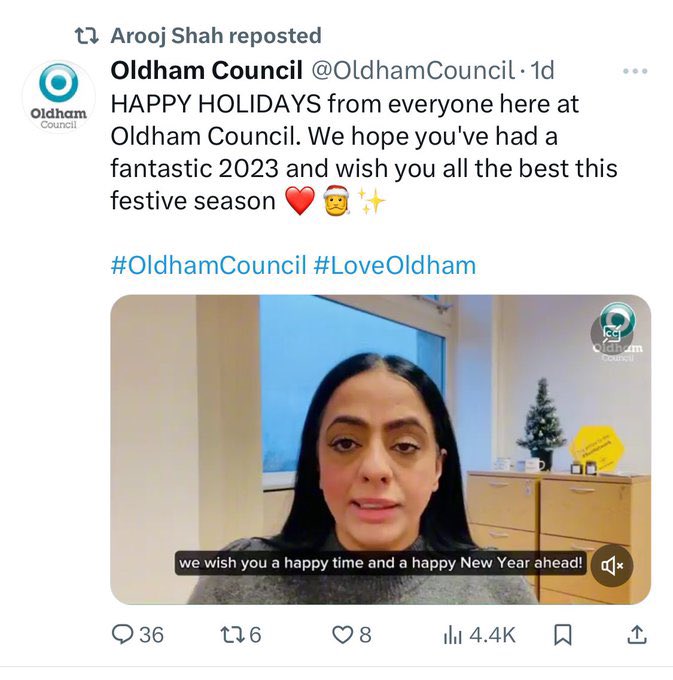Open the reply comment icon
673x680 pixels.
(x=122, y=634)
